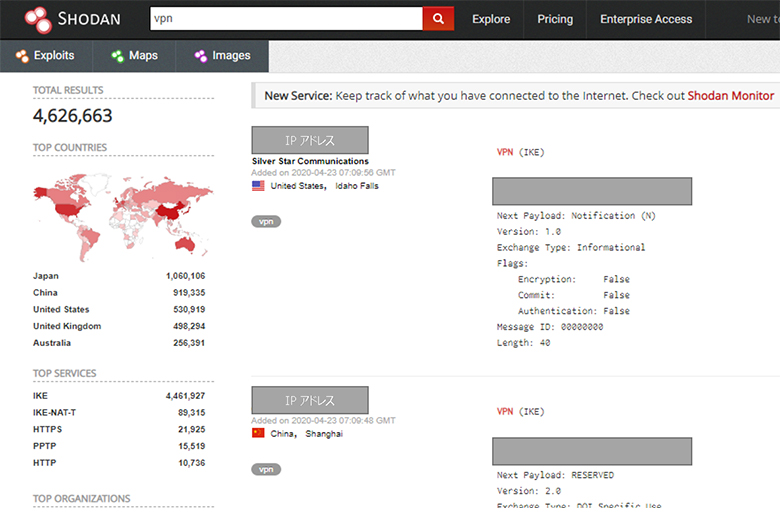
Task: Click the redacted box in first result banner
Action: tap(592, 191)
